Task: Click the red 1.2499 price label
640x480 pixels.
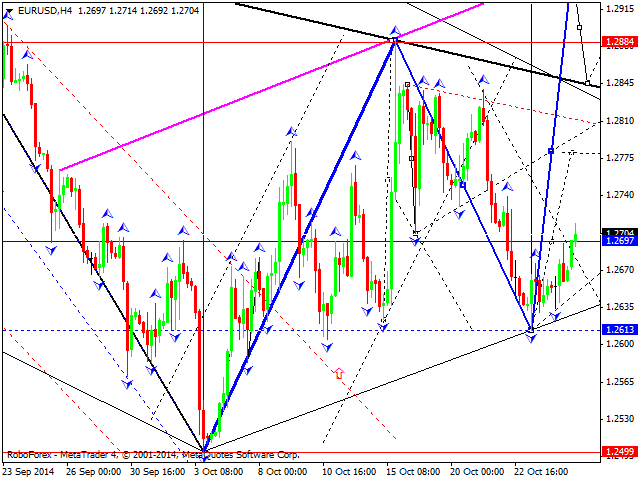Action: click(x=620, y=451)
